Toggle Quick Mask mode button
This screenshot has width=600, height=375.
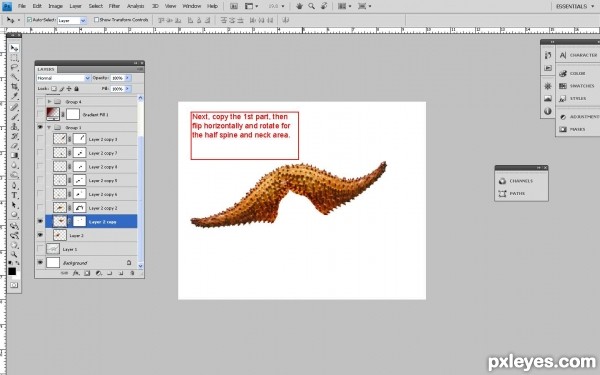point(14,285)
